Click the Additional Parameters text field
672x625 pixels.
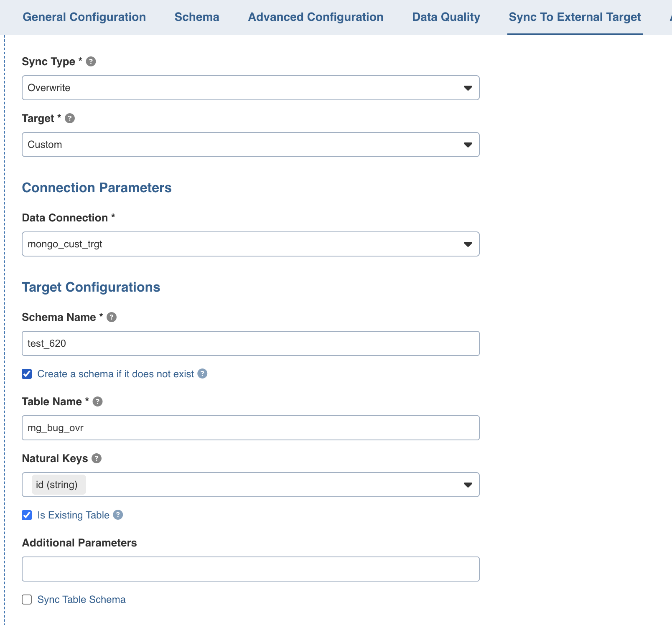(x=250, y=569)
